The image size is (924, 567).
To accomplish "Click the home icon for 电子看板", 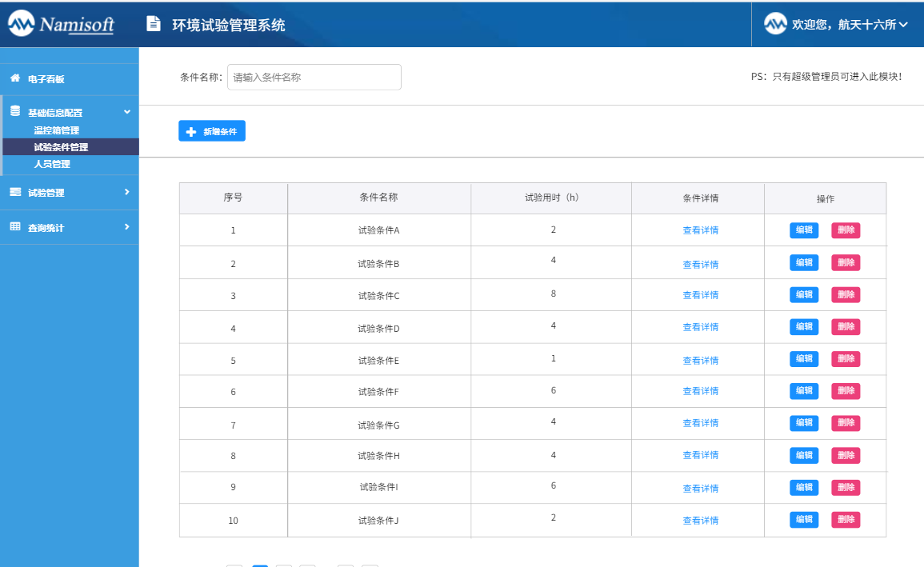I will 15,78.
